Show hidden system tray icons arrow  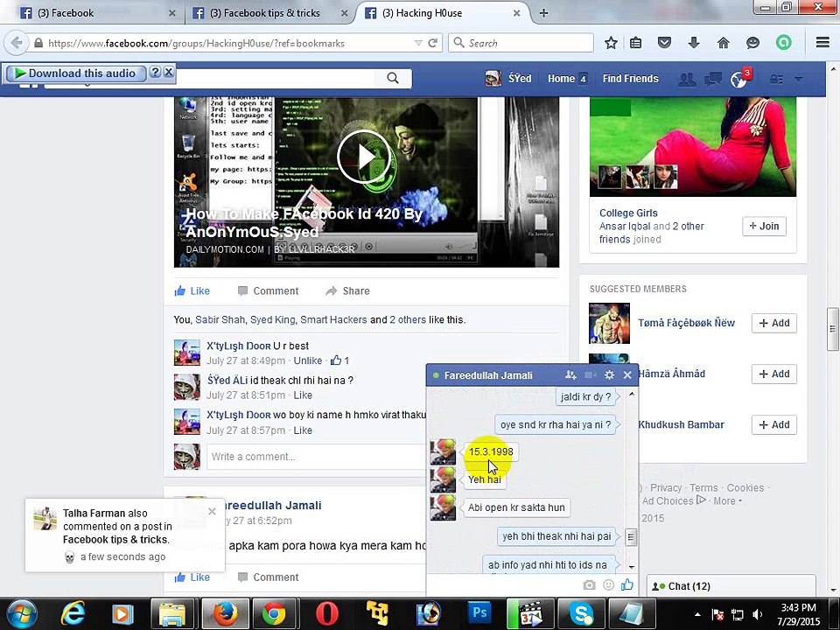pos(697,614)
